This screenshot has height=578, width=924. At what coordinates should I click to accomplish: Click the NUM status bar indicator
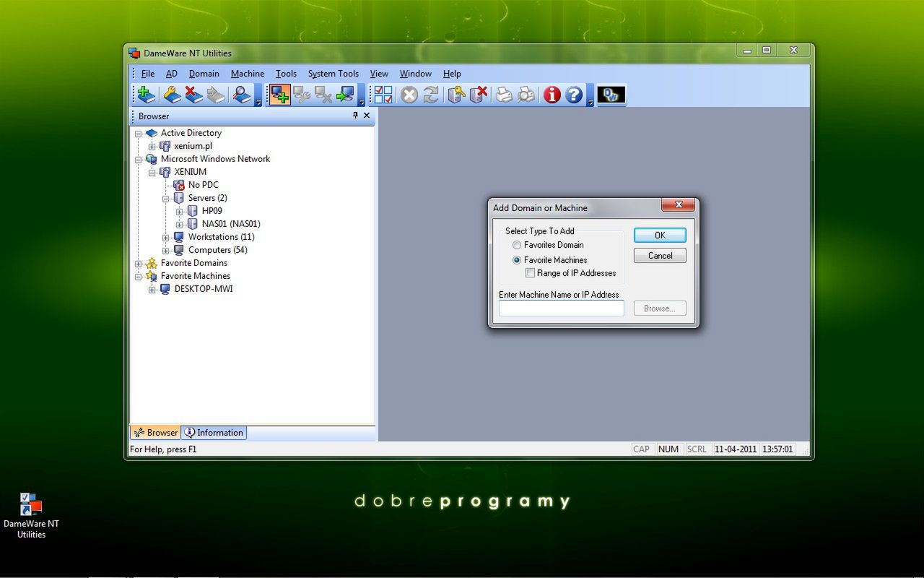point(668,449)
